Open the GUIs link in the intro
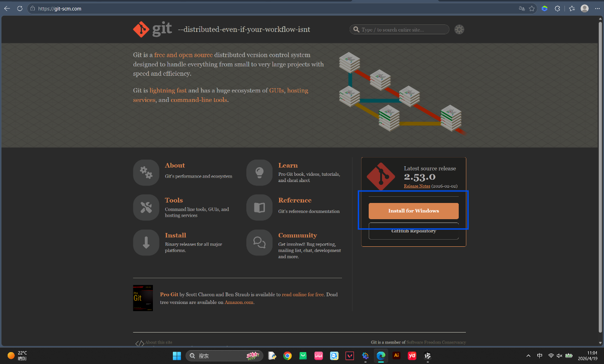This screenshot has width=604, height=364. (x=276, y=91)
